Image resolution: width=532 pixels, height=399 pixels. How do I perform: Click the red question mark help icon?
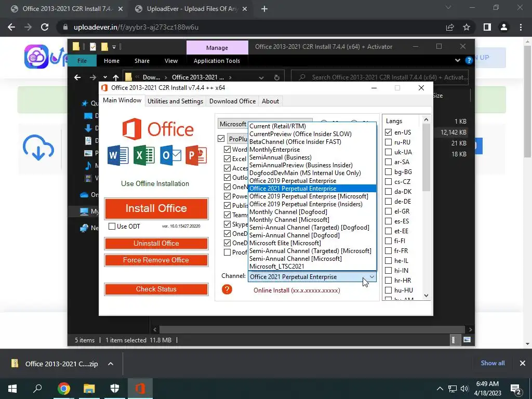[x=227, y=289]
